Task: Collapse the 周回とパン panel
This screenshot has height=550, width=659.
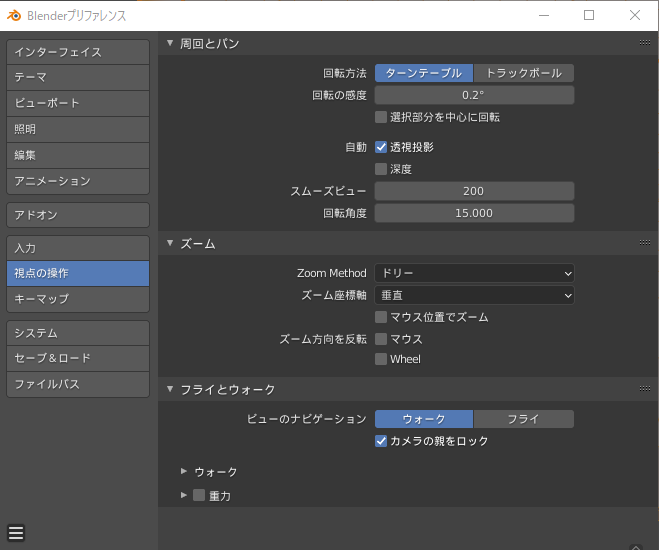Action: pos(170,43)
